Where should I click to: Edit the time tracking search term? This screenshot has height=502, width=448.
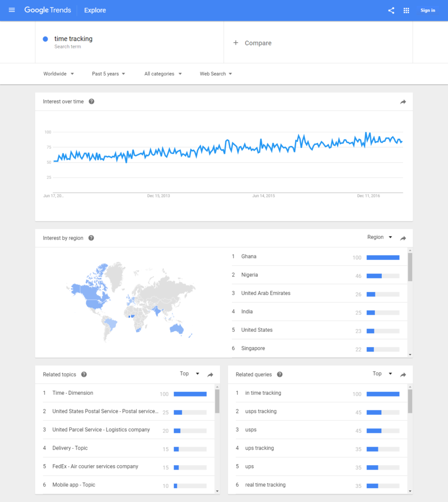74,39
